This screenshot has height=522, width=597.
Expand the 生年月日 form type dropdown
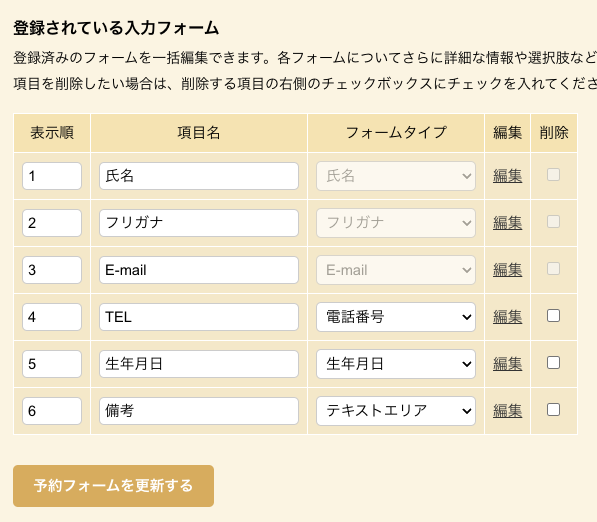[396, 364]
